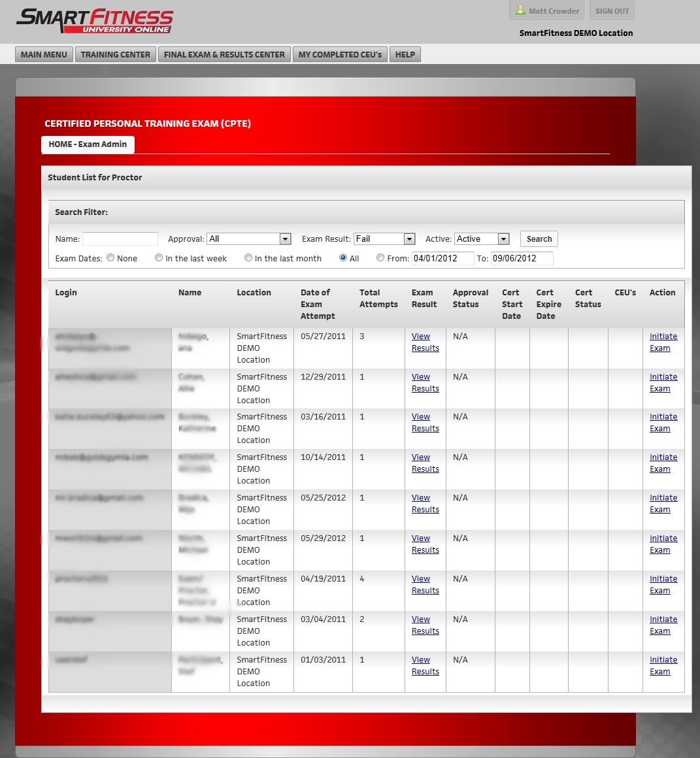700x758 pixels.
Task: View Results for 04/19/2011 exam attempt
Action: click(x=425, y=585)
